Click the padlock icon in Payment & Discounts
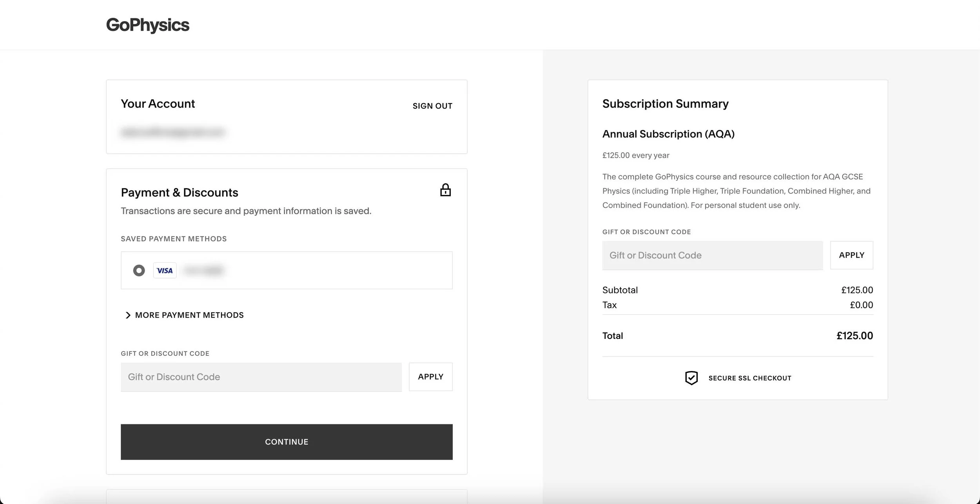This screenshot has width=980, height=504. click(445, 190)
